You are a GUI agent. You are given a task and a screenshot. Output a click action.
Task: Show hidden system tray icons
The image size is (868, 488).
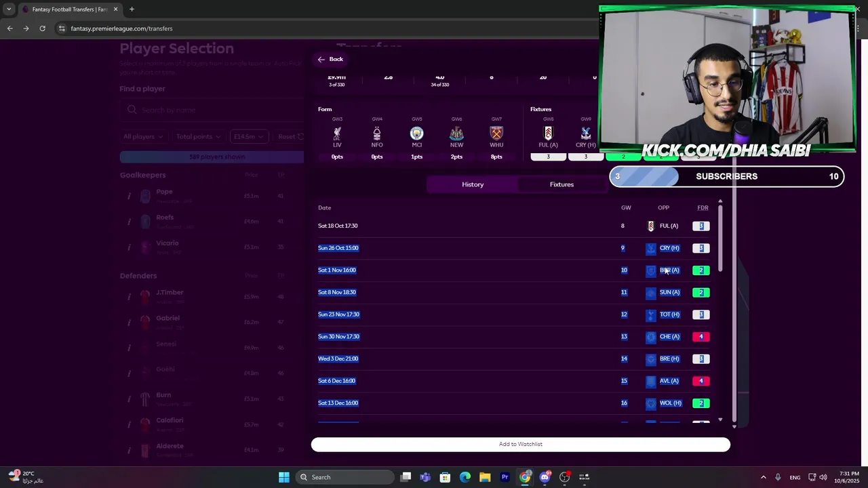(x=763, y=477)
